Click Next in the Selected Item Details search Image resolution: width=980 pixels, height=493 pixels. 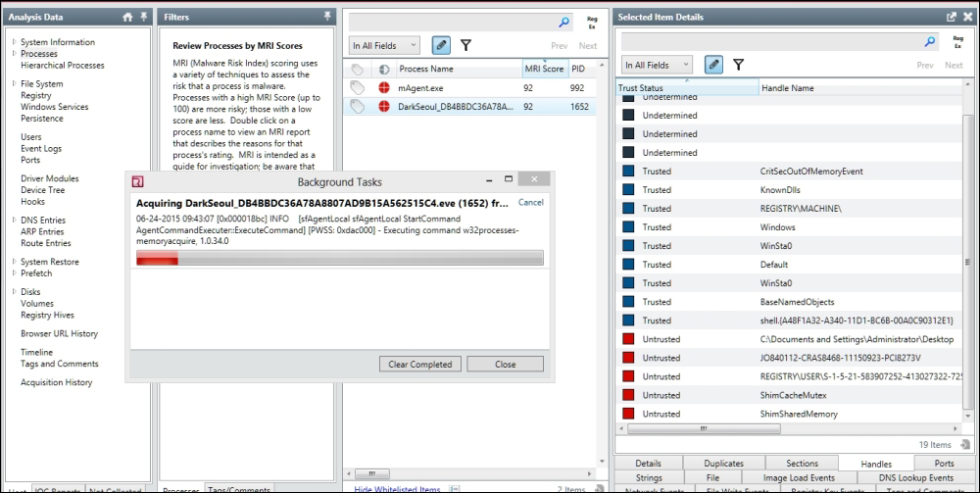954,65
